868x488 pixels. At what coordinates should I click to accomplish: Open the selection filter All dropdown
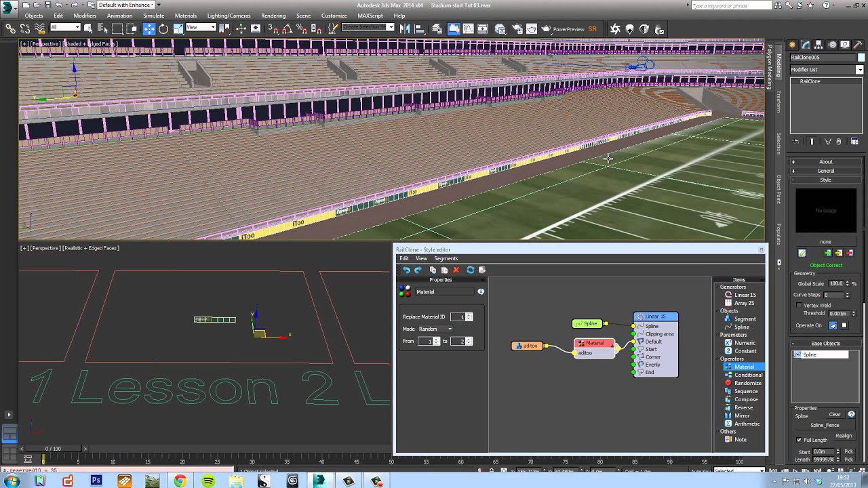click(65, 27)
